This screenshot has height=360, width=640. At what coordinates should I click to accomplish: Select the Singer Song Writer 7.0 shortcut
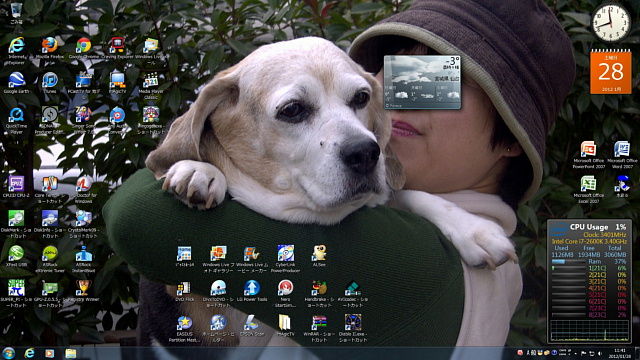tap(83, 120)
